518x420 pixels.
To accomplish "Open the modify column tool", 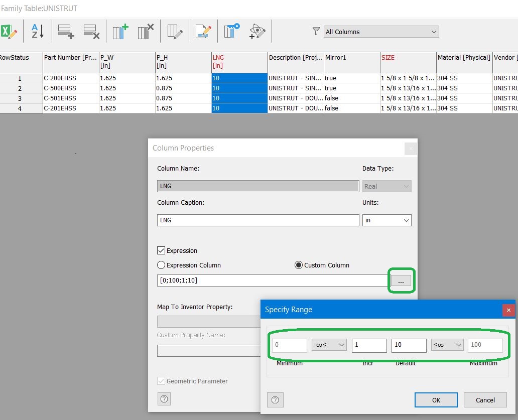I will click(174, 31).
